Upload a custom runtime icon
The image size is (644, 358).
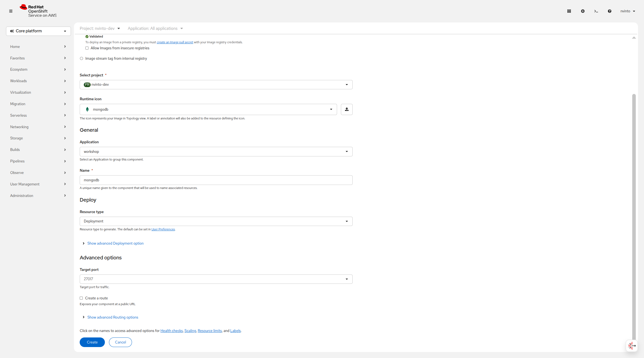point(347,109)
